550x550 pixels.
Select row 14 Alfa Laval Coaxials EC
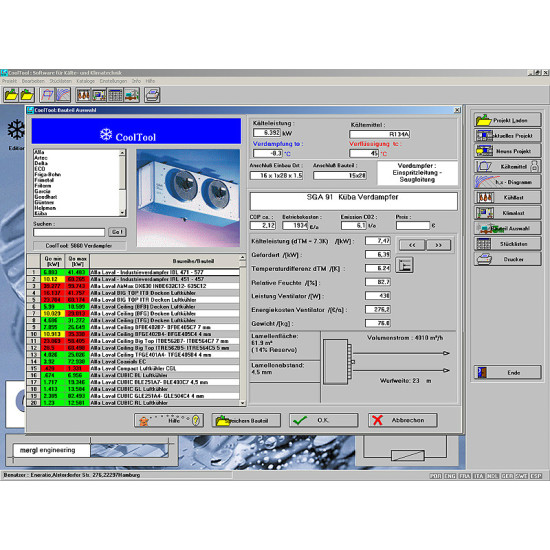click(133, 362)
